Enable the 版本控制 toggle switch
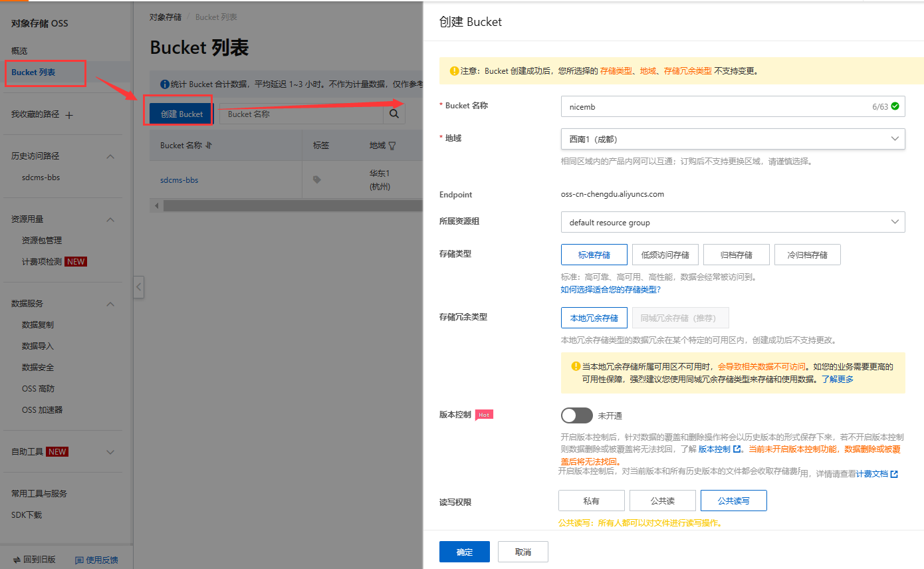Screen dimensions: 924x569 (x=576, y=415)
